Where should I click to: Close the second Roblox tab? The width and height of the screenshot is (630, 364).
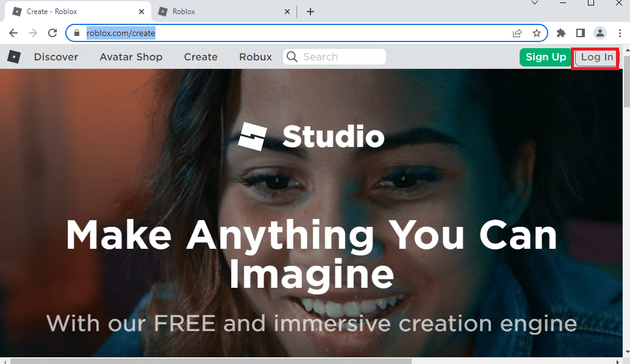[x=287, y=12]
